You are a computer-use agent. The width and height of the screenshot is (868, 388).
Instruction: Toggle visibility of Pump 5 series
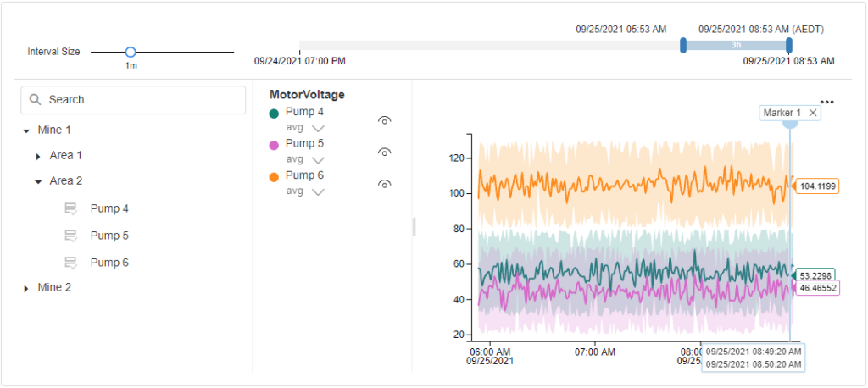[384, 152]
